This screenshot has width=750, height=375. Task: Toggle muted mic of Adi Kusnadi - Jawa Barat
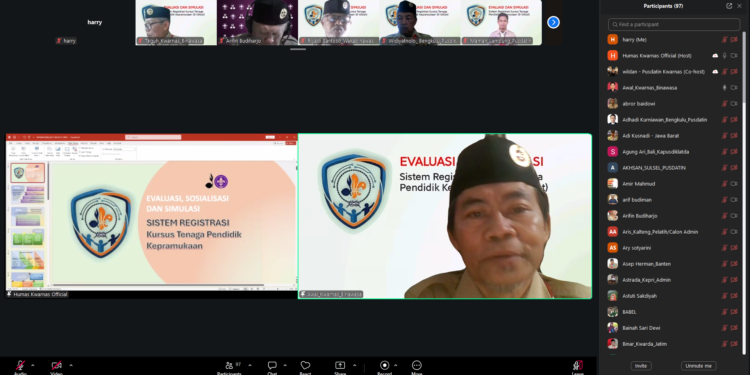click(x=725, y=136)
